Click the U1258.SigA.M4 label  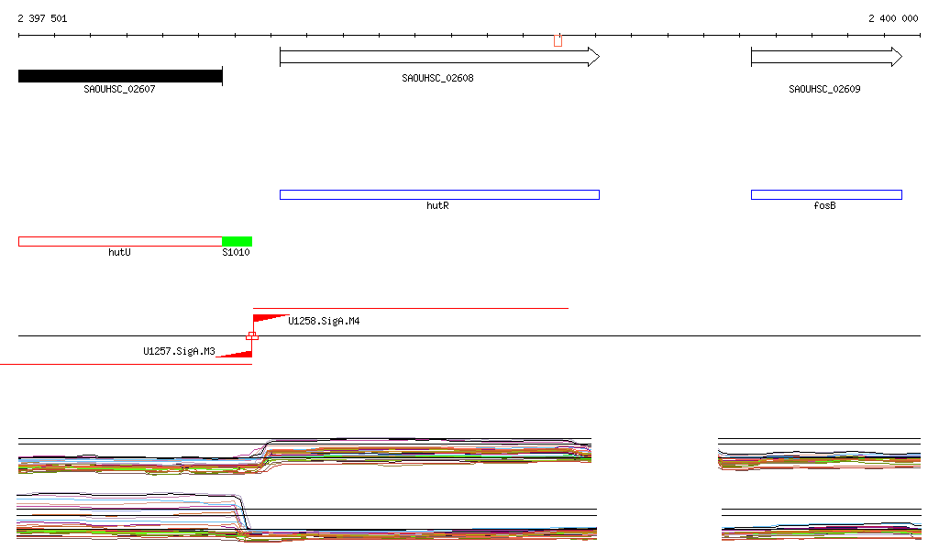(x=324, y=322)
